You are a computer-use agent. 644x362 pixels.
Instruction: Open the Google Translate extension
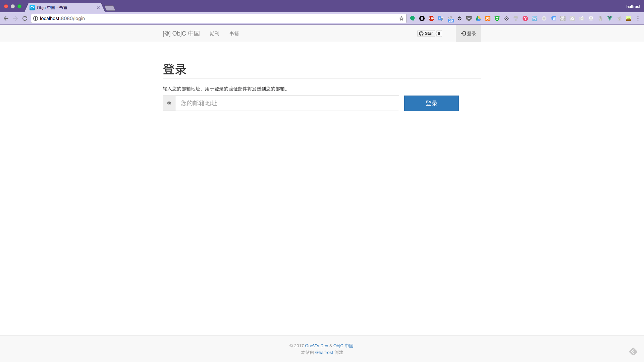click(441, 18)
